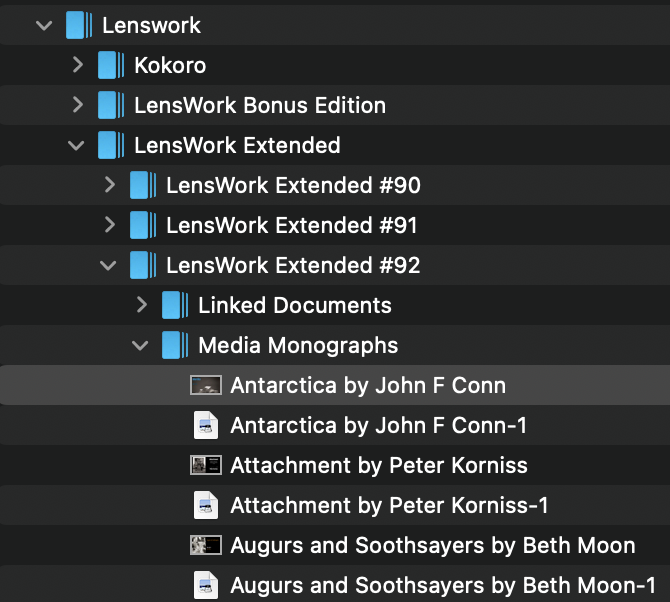Expand the LensWork Bonus Edition group
The image size is (670, 602).
coord(78,105)
